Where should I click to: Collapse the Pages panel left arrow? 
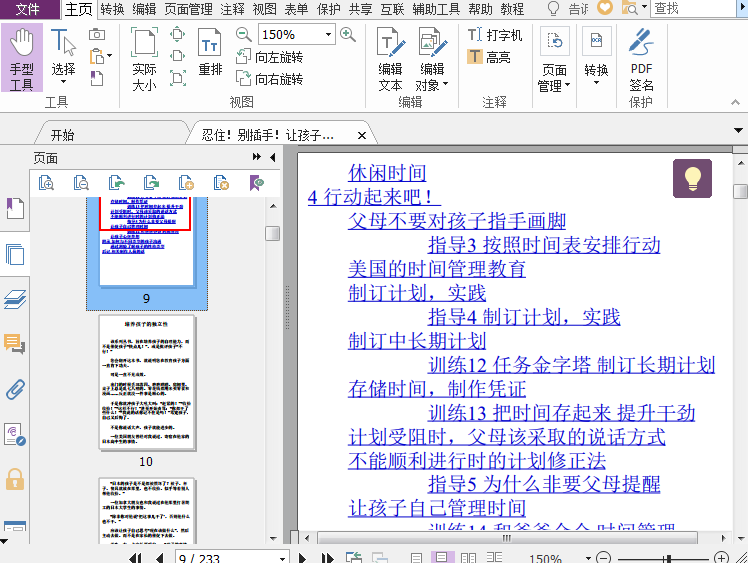273,157
